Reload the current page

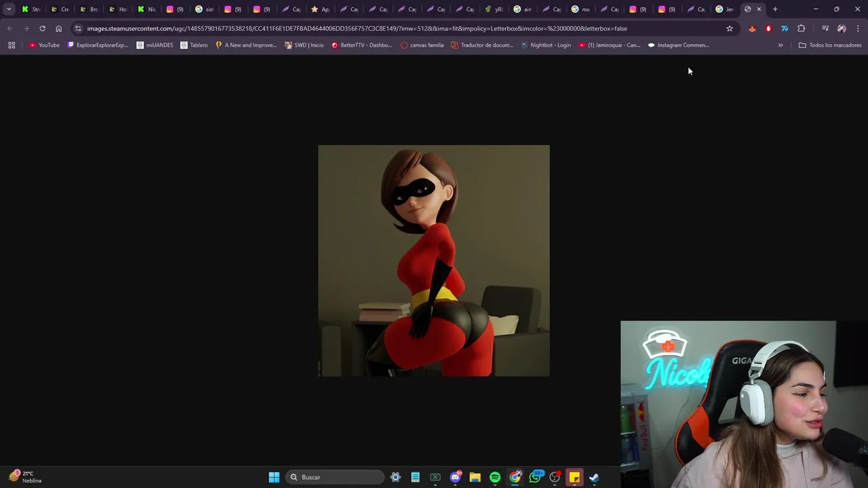(42, 28)
